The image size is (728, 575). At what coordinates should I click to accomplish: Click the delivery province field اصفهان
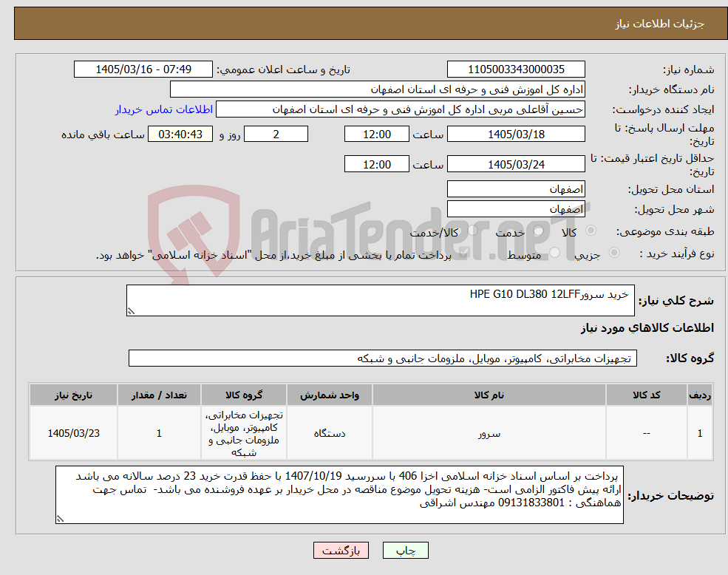[x=516, y=189]
